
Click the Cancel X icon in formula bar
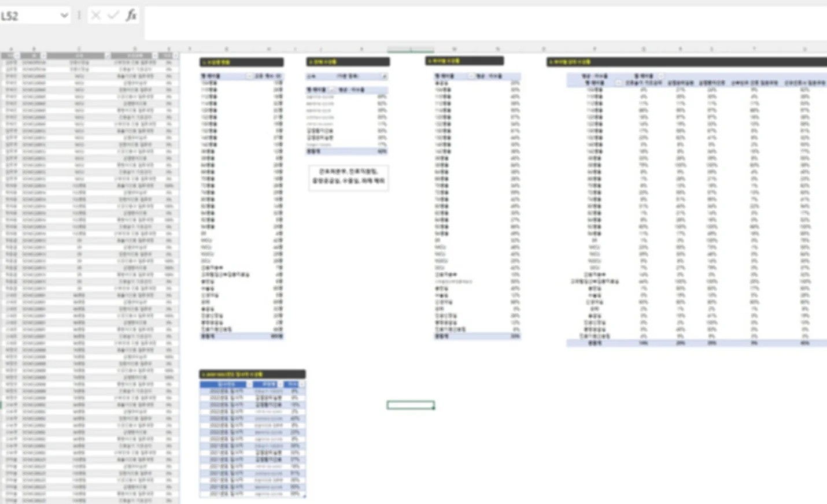(x=96, y=15)
